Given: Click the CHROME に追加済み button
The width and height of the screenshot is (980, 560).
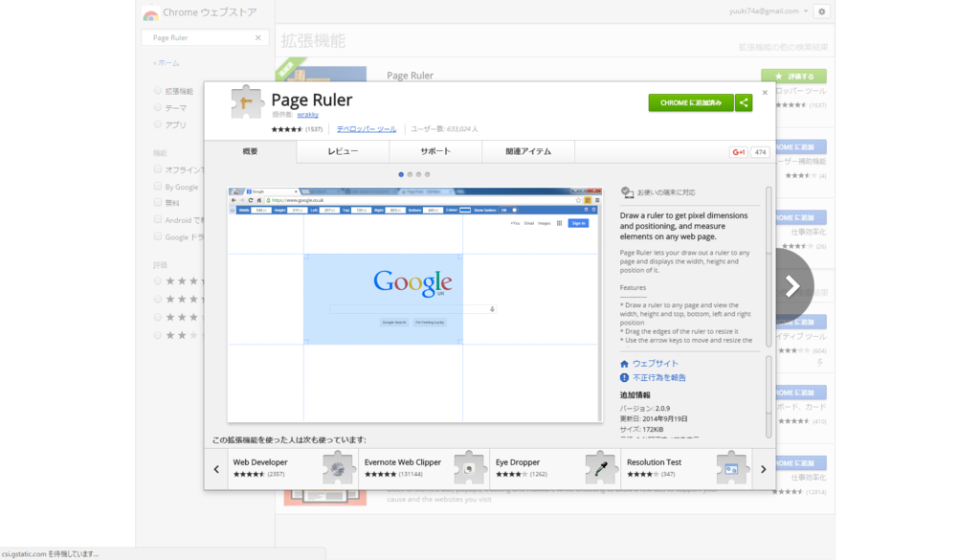Looking at the screenshot, I should coord(691,102).
